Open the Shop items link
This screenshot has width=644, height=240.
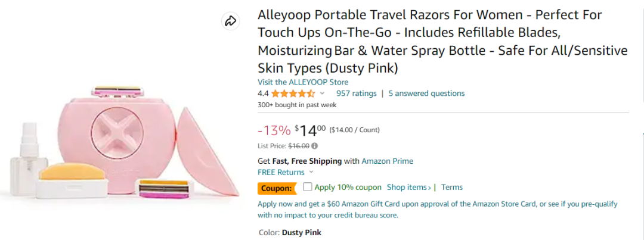click(x=408, y=187)
